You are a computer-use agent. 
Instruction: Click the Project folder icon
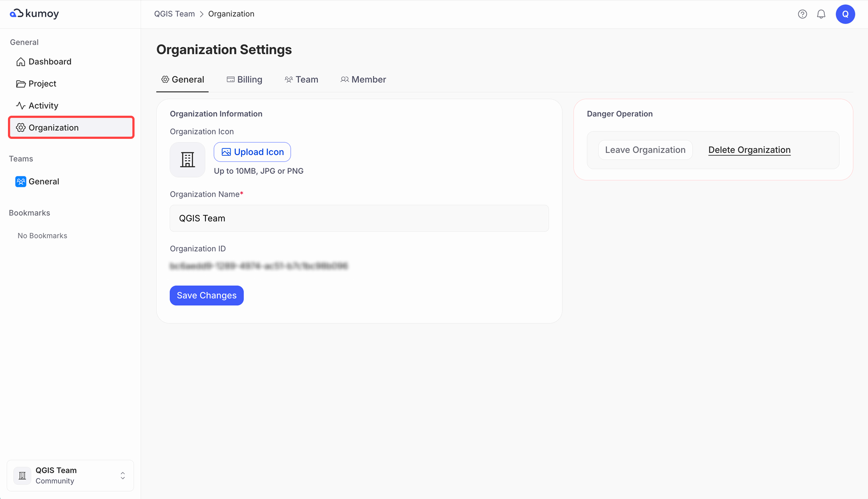pyautogui.click(x=21, y=84)
